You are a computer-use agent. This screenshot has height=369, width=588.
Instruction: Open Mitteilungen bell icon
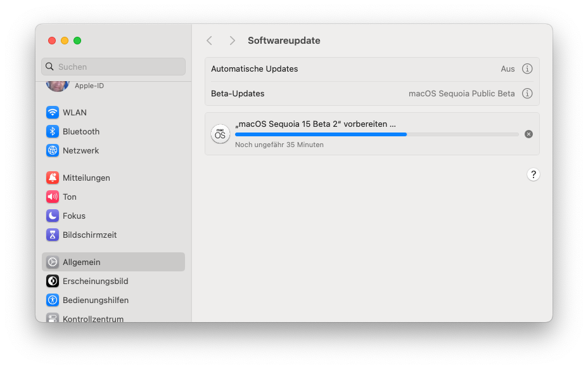[x=53, y=178]
